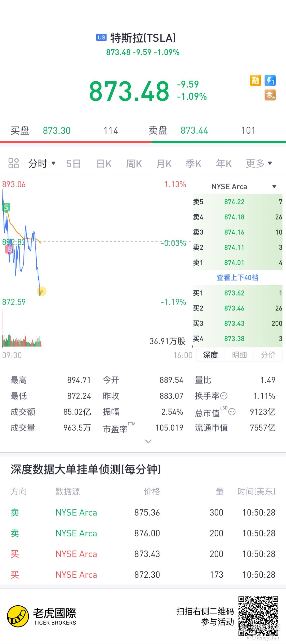Tap the 昨收 value 883.07
Screen dimensions: 286x644
click(x=171, y=396)
